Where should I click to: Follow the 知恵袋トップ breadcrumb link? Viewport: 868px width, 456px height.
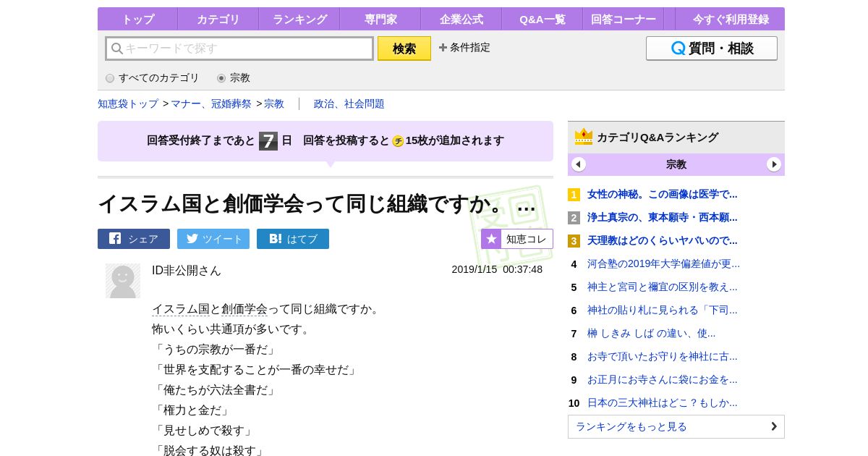(x=128, y=104)
